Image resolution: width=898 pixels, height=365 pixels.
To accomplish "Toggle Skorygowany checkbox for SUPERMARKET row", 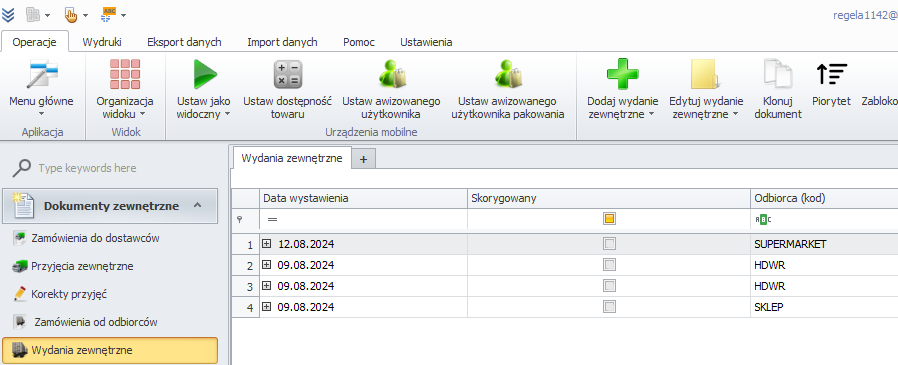I will (x=609, y=244).
